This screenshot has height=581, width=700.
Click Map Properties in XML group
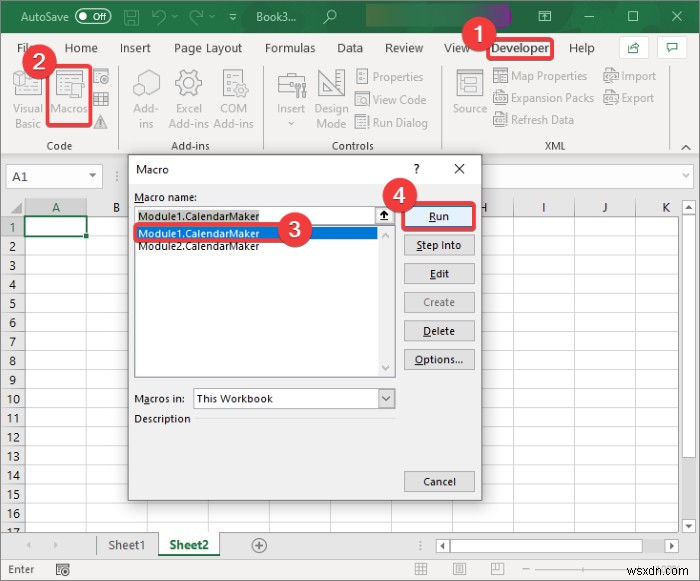point(540,76)
